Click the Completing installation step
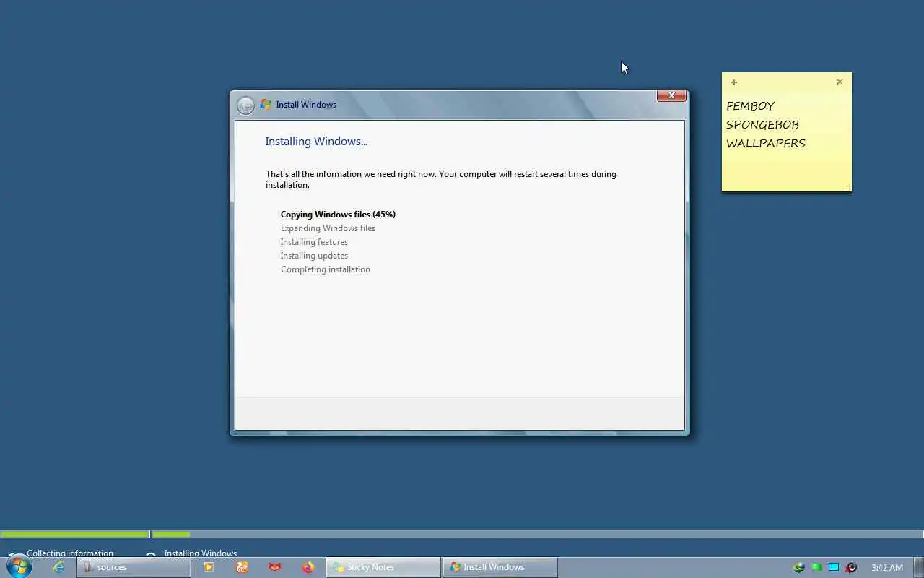Viewport: 924px width, 578px height. click(x=325, y=269)
